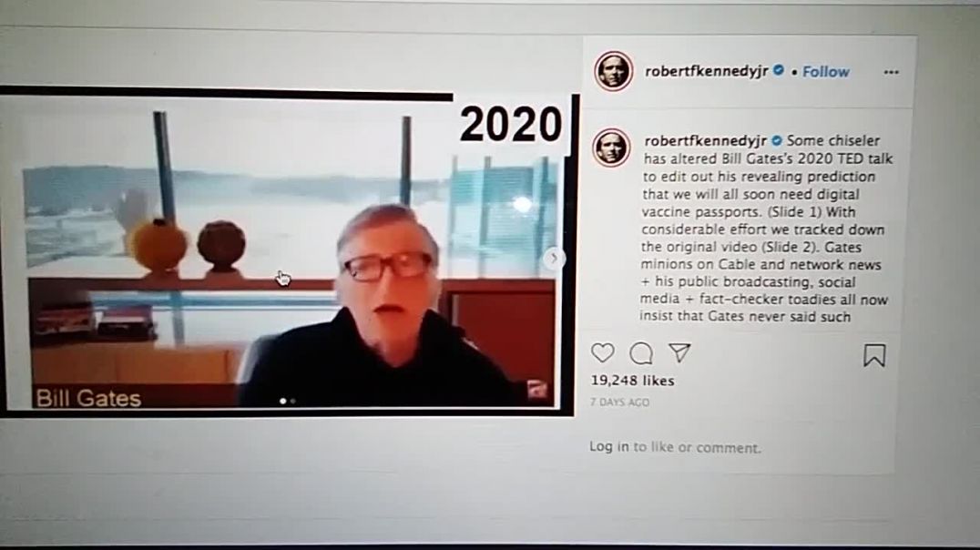Open the 7 DAYS AGO timestamp link
The image size is (980, 550).
pyautogui.click(x=620, y=402)
